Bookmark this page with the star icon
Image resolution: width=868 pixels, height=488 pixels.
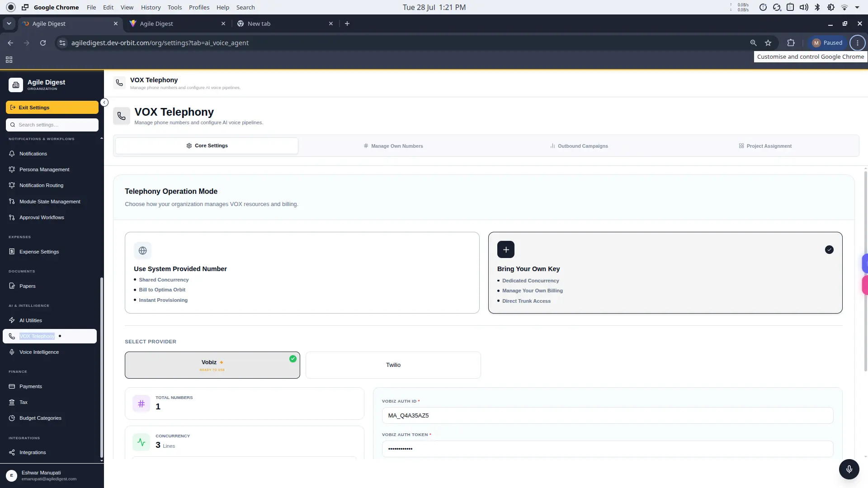pos(768,43)
